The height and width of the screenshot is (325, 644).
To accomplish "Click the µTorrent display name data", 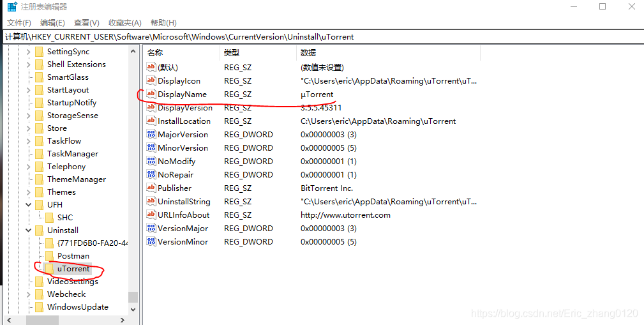I will pyautogui.click(x=317, y=94).
